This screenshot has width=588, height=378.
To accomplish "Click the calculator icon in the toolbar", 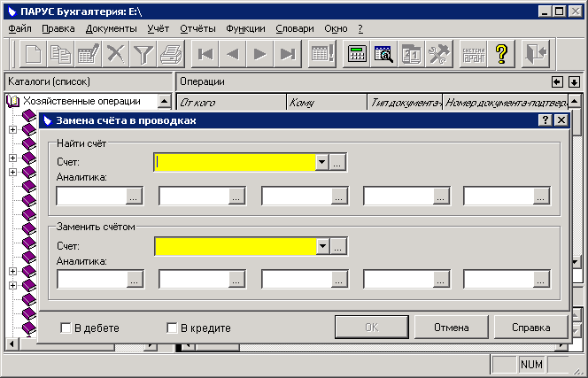I will click(358, 53).
